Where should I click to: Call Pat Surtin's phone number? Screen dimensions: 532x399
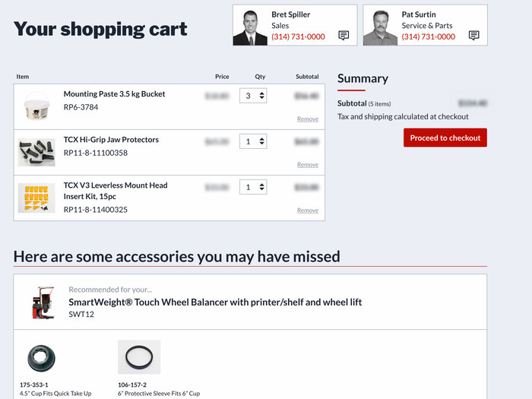(x=429, y=36)
